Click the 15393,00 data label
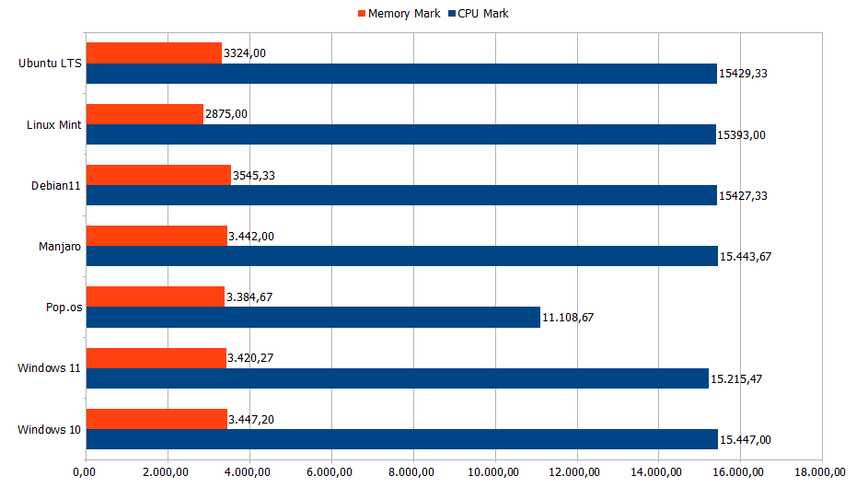This screenshot has height=488, width=868. (x=742, y=135)
